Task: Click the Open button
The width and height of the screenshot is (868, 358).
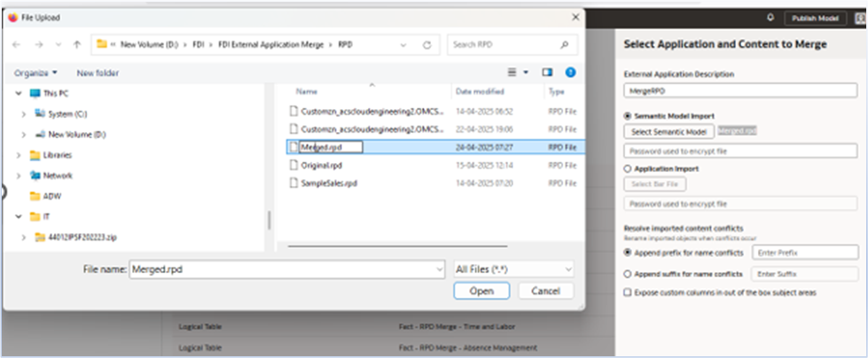Action: [481, 291]
